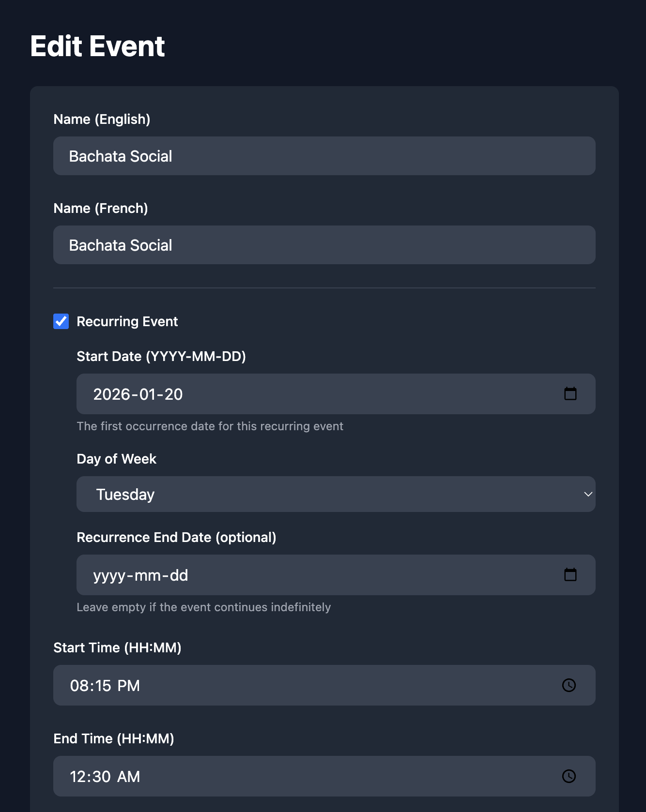
Task: Click the chevron on the Day of Week selector
Action: tap(588, 494)
